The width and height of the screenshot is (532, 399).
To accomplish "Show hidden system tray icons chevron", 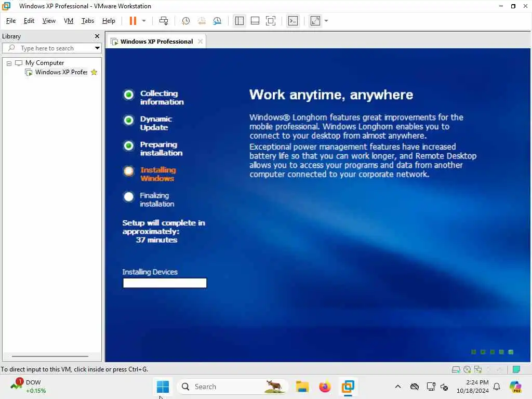I will pyautogui.click(x=398, y=387).
